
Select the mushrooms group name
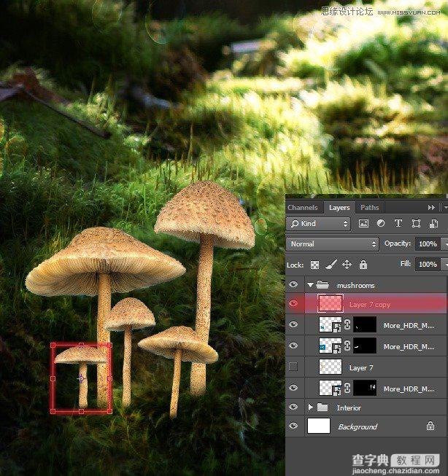(355, 285)
